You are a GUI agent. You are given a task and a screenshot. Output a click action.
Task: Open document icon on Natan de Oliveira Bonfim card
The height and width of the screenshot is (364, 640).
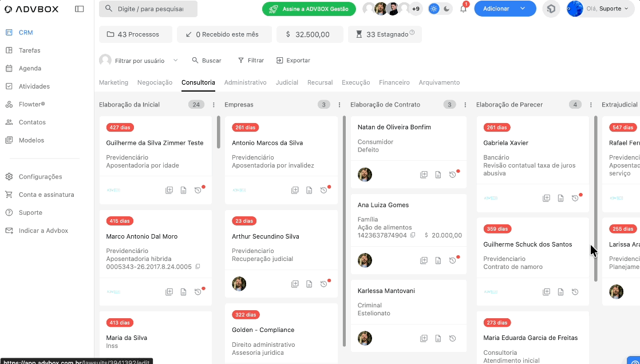(438, 175)
